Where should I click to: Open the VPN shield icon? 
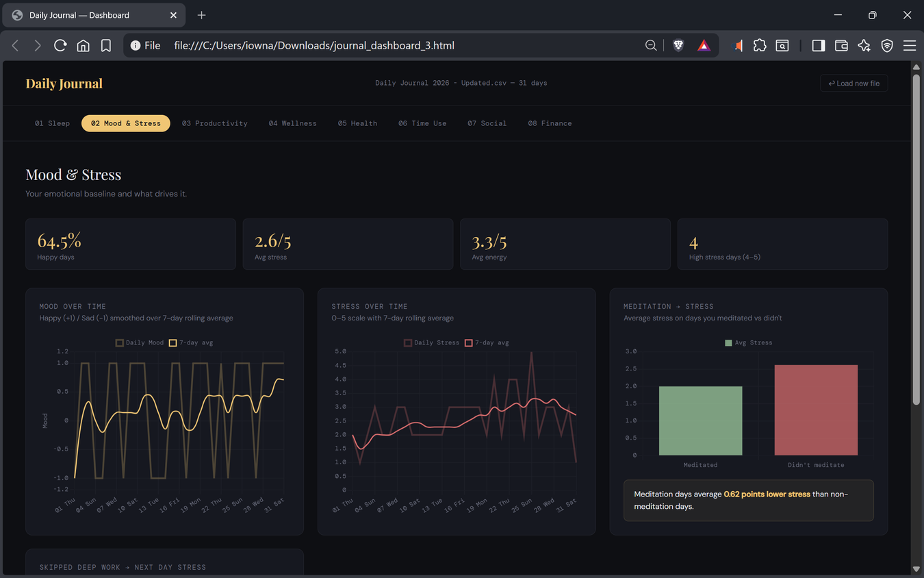(887, 45)
